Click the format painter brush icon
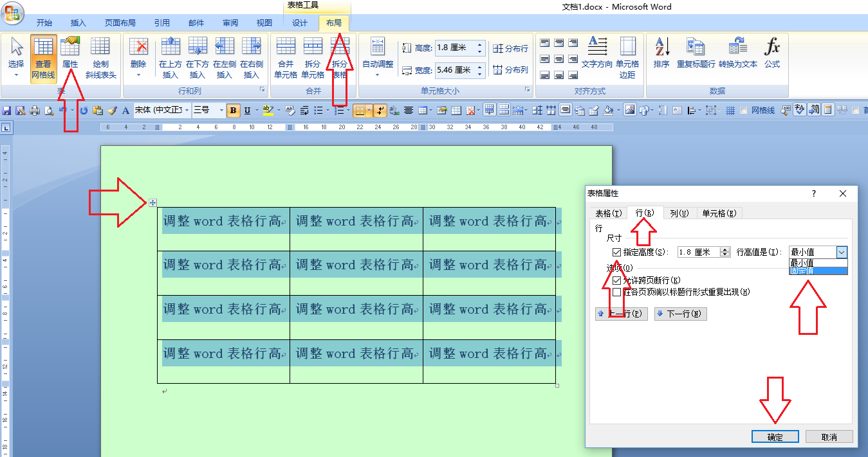 pos(112,111)
